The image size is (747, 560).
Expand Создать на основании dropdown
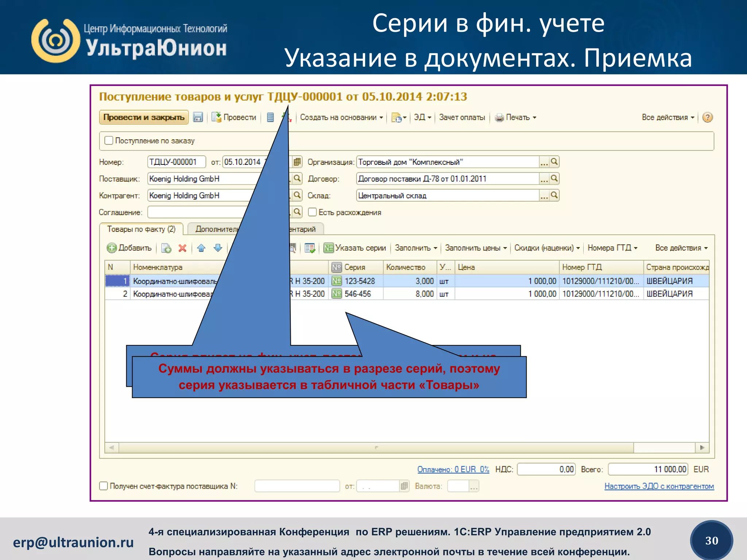(x=341, y=117)
